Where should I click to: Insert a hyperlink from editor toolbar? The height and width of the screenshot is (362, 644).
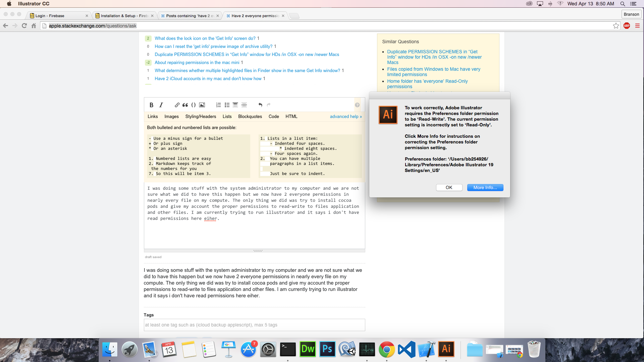177,105
